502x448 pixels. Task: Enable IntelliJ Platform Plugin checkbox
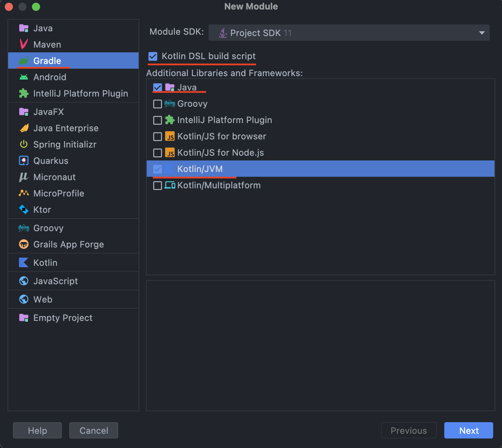(x=158, y=120)
